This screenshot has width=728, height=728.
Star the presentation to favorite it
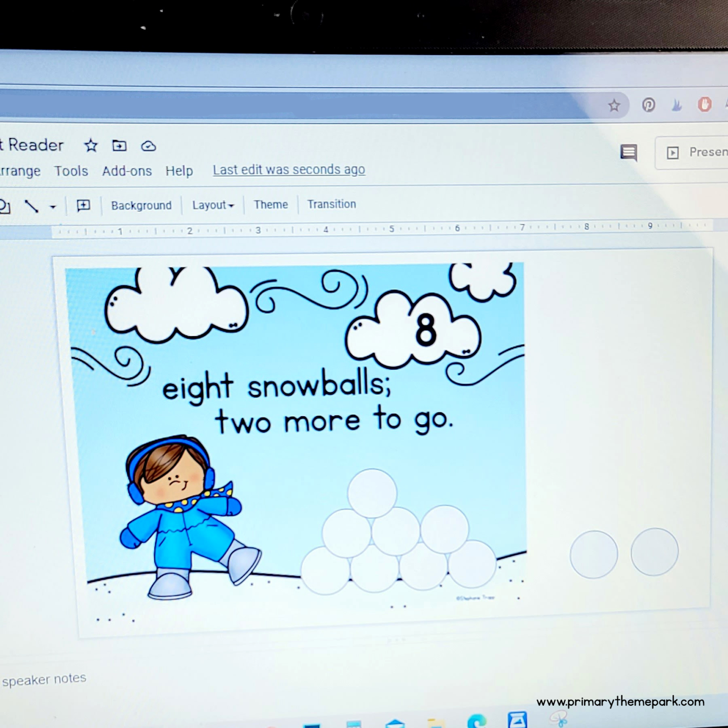(91, 146)
